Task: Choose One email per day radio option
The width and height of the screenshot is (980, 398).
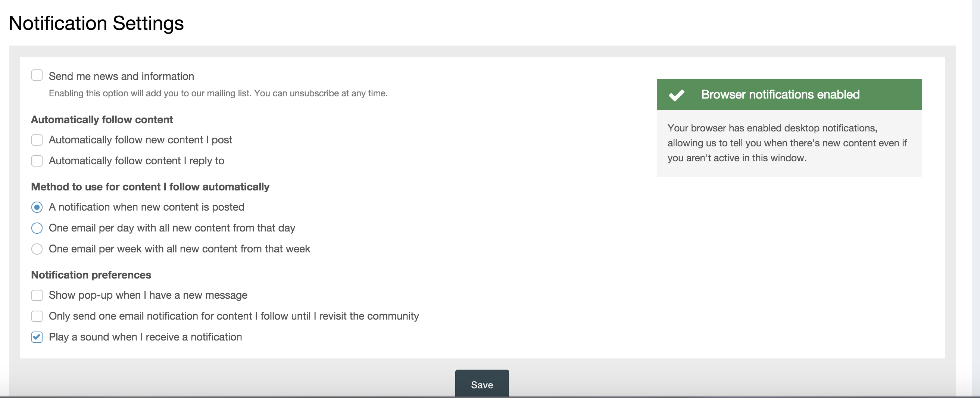Action: pos(37,228)
